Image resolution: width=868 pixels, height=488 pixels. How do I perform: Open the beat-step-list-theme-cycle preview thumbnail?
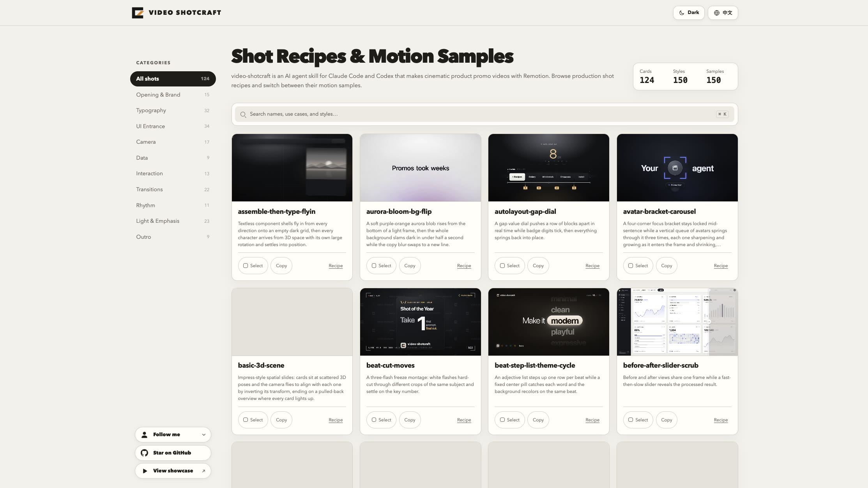point(548,322)
